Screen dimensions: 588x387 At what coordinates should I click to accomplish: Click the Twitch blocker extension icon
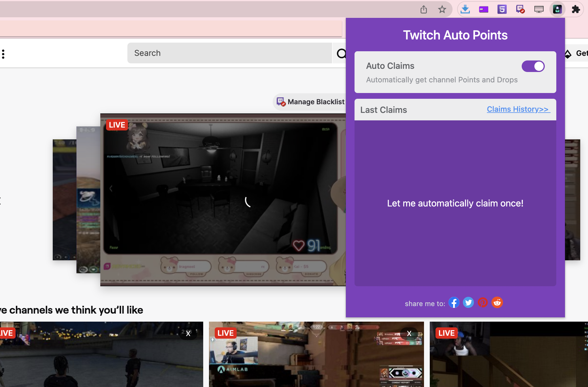(521, 9)
